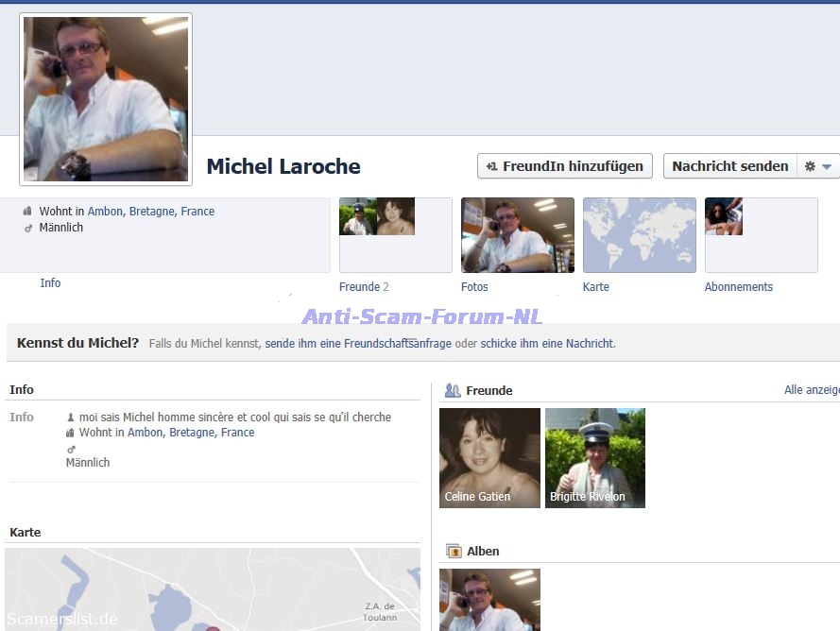Image resolution: width=840 pixels, height=631 pixels.
Task: Click the Freunde section people icon
Action: point(453,390)
